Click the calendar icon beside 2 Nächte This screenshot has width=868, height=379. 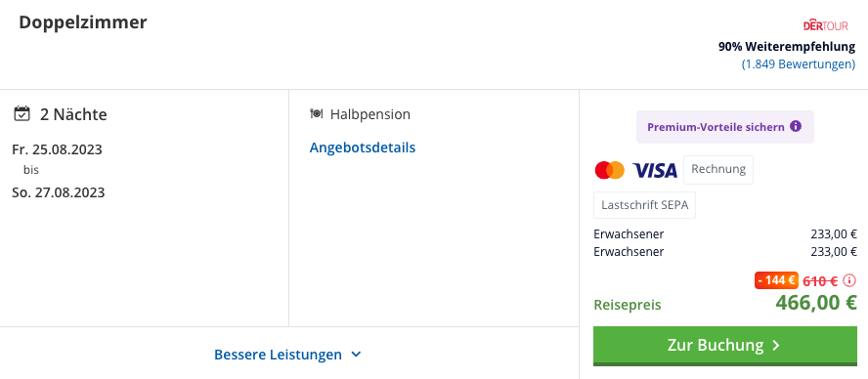(22, 114)
